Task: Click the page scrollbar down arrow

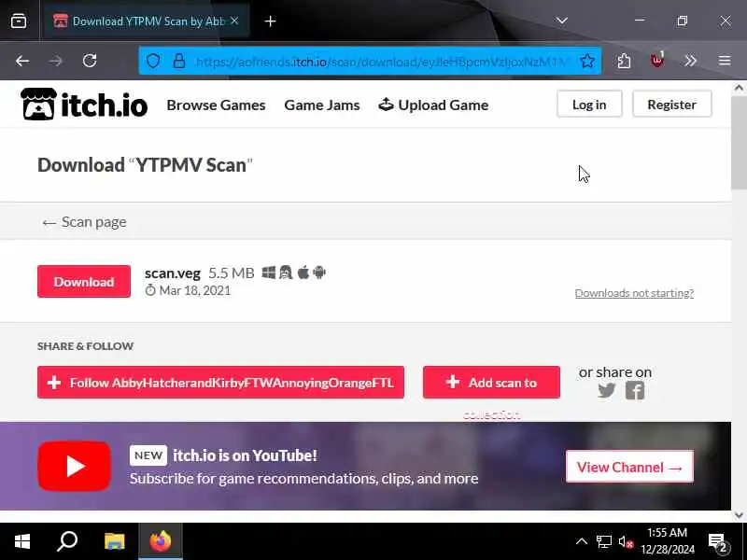Action: click(739, 515)
